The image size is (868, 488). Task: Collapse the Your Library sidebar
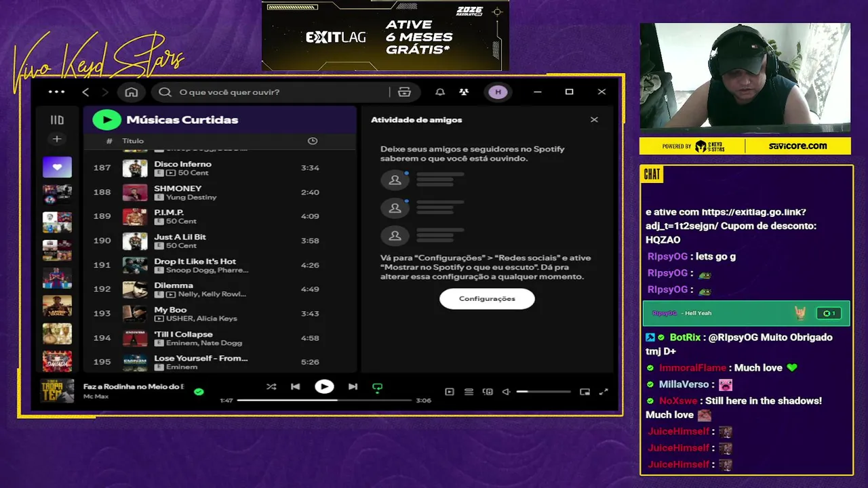point(57,120)
